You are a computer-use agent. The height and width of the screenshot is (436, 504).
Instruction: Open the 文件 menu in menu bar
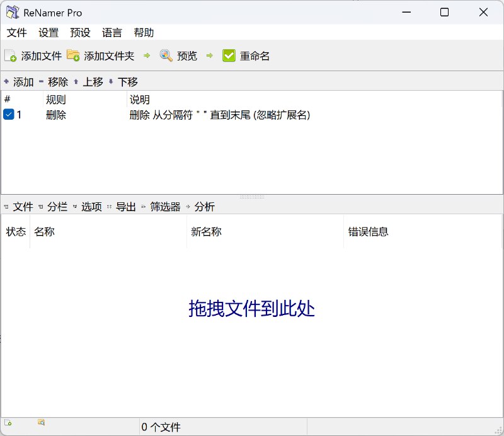(17, 33)
